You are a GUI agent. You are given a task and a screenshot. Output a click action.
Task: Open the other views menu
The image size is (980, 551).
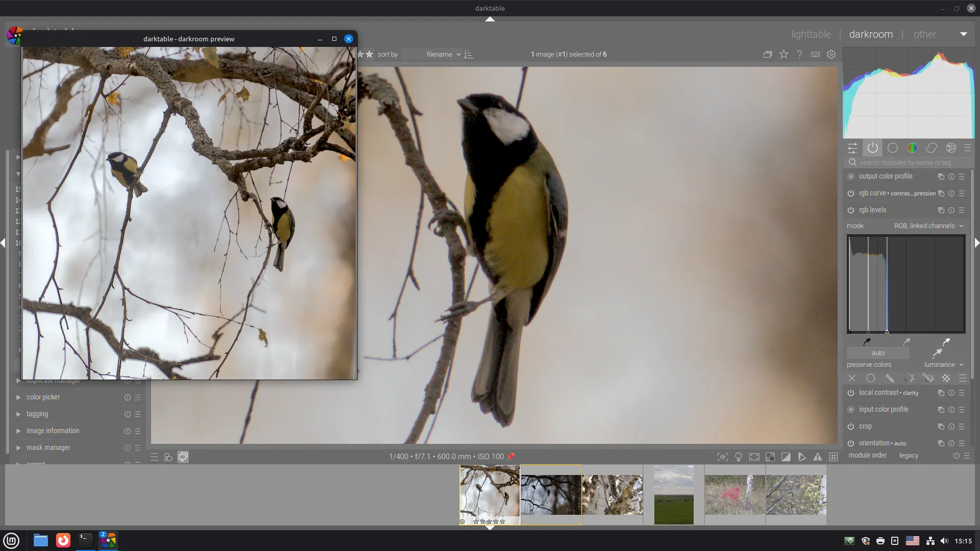[924, 34]
